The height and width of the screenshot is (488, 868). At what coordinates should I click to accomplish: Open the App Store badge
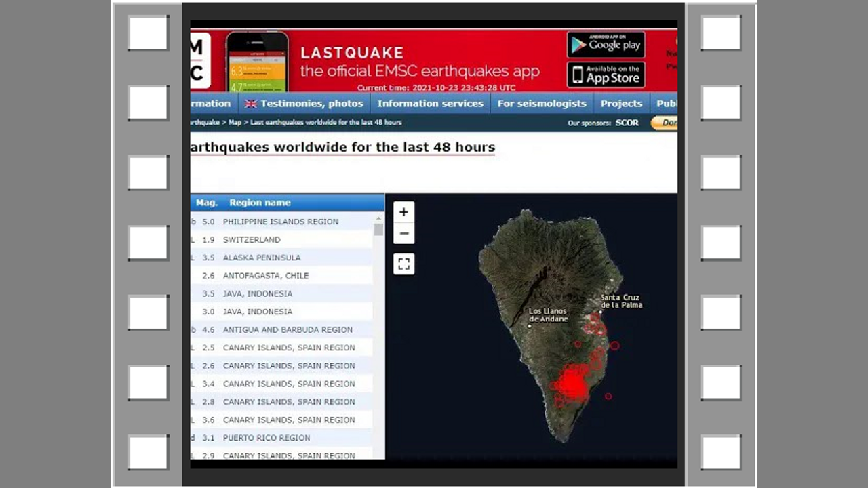coord(606,75)
